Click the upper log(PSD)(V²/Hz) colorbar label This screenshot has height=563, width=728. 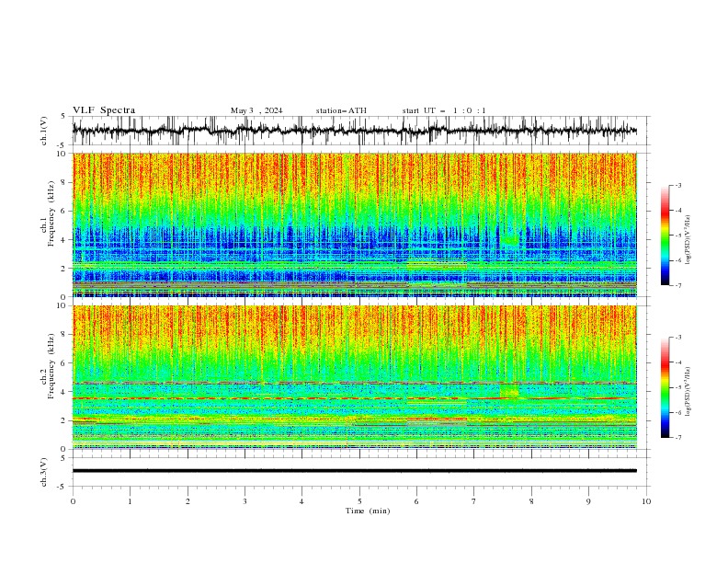(x=688, y=240)
